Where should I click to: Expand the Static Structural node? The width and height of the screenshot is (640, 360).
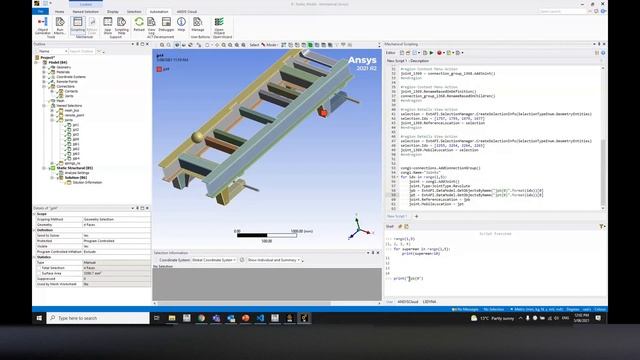click(44, 168)
